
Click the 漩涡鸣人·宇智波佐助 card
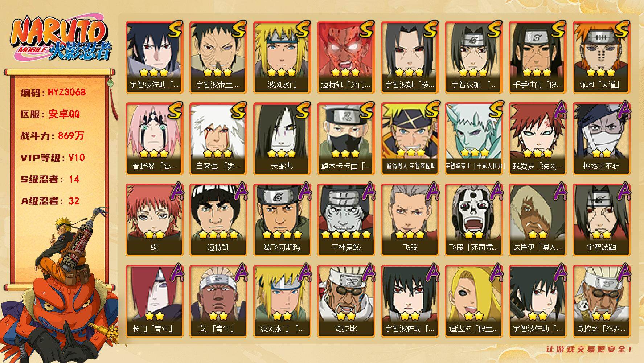coord(410,138)
